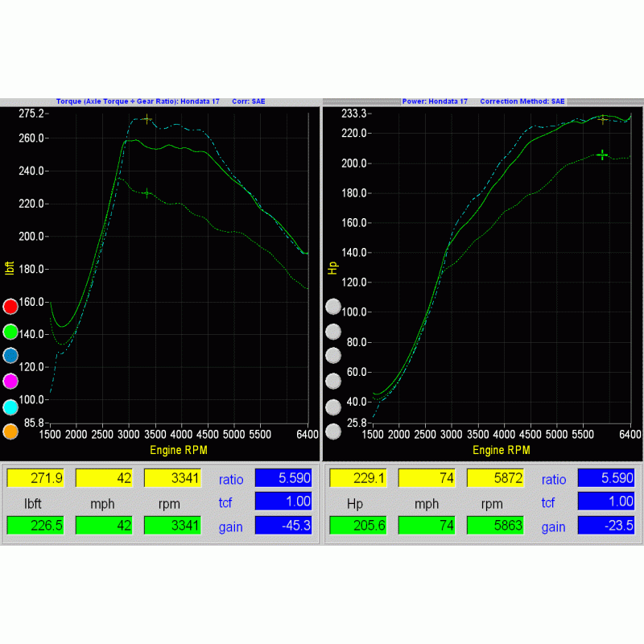This screenshot has width=644, height=644.
Task: Click the topmost grey circle on Power graph
Action: tap(333, 307)
